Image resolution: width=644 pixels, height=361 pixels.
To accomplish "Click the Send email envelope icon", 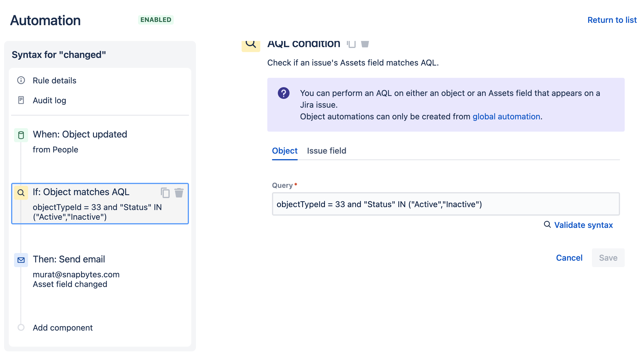I will point(21,260).
